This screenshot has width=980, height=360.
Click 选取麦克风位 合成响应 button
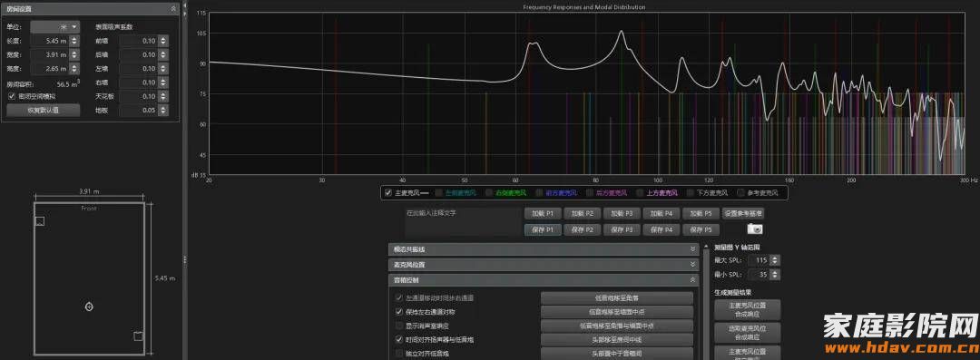tap(747, 332)
